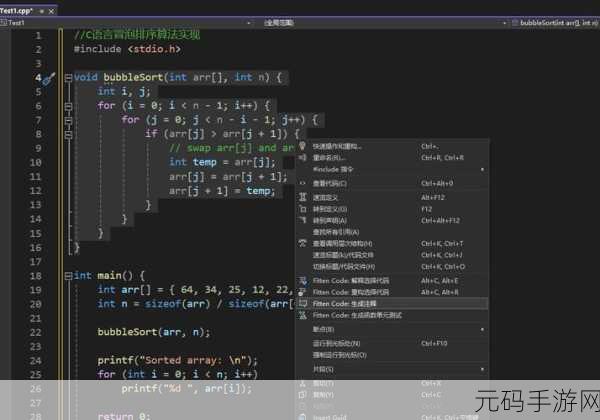
Task: Click 'bubbleSort(arr, n);' call on line 22
Action: [154, 332]
